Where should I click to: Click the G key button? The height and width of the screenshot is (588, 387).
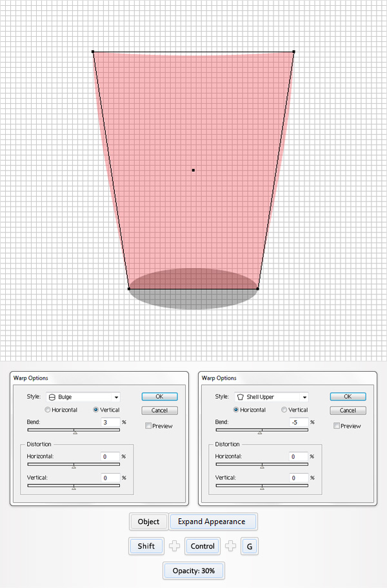point(250,546)
